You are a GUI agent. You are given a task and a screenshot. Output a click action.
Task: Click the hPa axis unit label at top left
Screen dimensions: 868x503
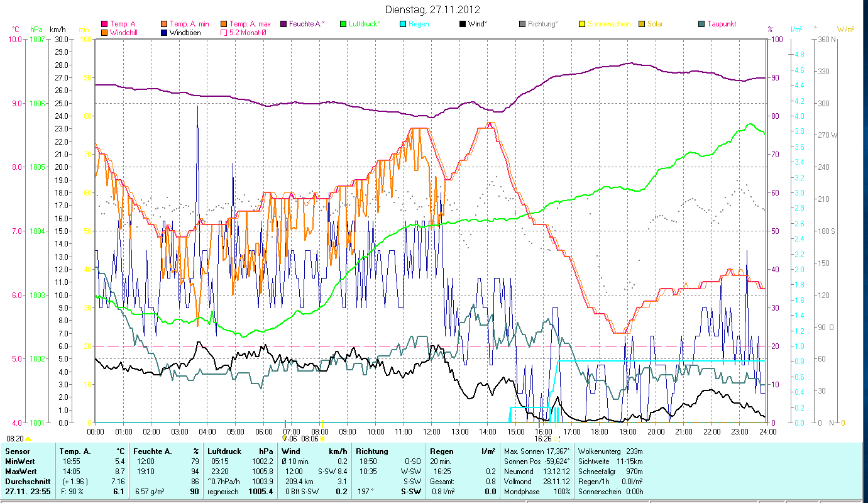click(x=36, y=30)
